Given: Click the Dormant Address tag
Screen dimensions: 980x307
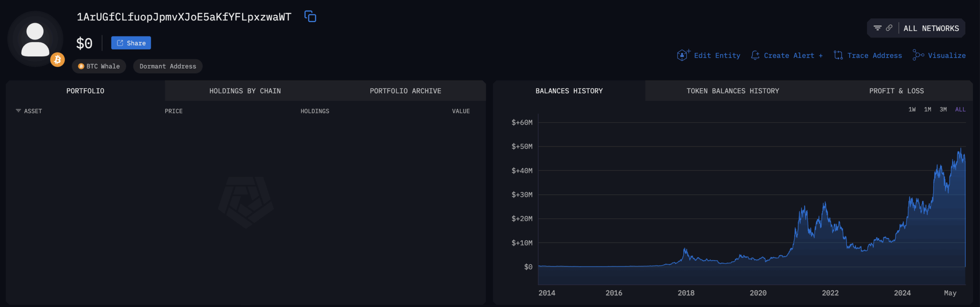Looking at the screenshot, I should pos(168,66).
